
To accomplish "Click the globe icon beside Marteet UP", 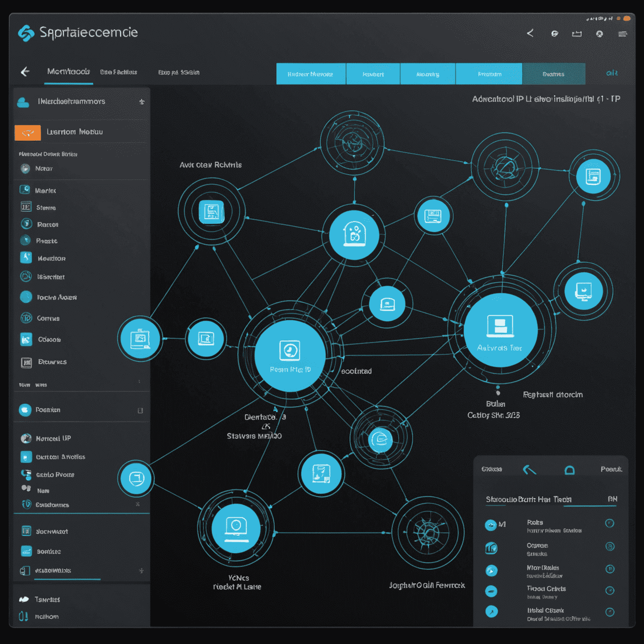I will 26,439.
